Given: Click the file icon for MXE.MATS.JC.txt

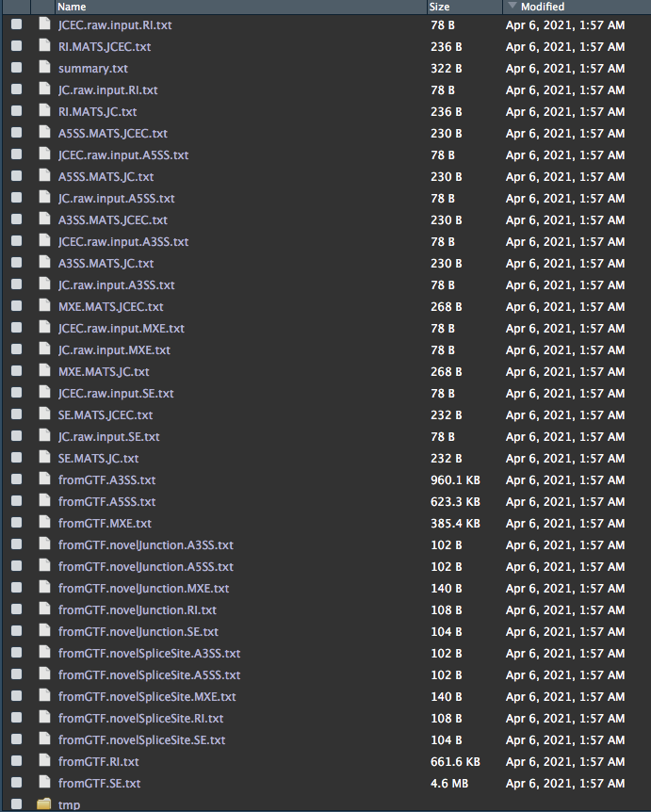Looking at the screenshot, I should point(44,371).
